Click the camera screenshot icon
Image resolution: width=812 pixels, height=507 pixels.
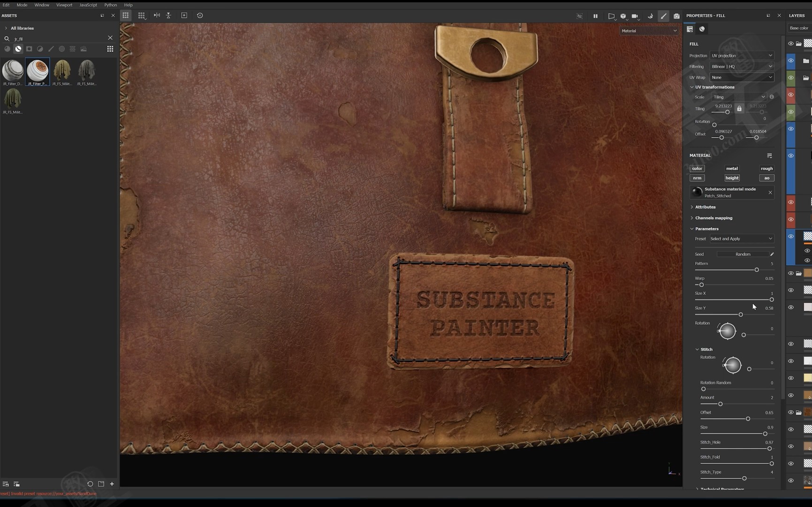(676, 16)
